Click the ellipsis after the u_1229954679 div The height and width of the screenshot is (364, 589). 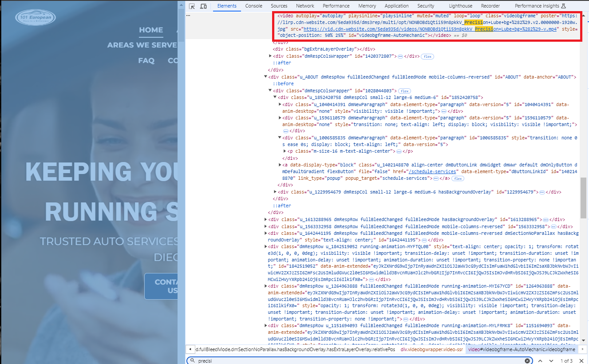pos(542,192)
